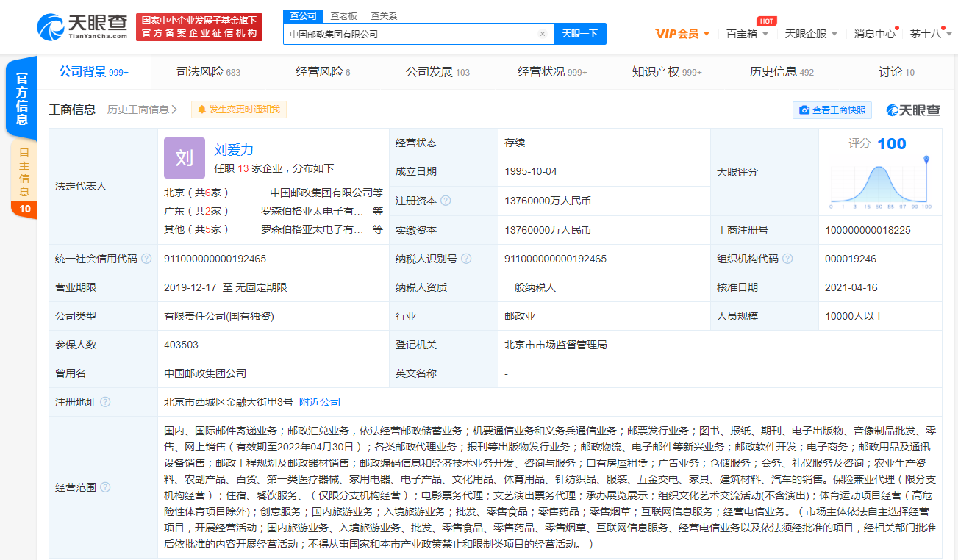Click the 天眼查 watermark logo beside snapshot button
The width and height of the screenshot is (958, 560).
[912, 110]
